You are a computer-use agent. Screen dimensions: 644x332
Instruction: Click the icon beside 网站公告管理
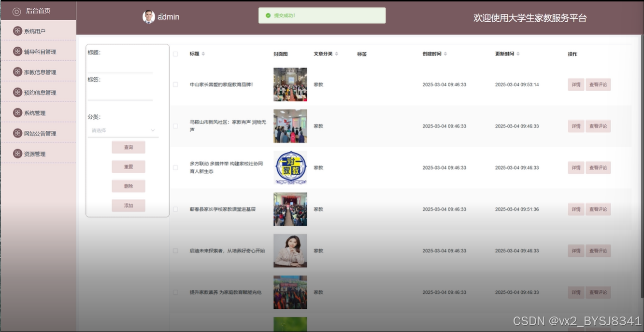(x=17, y=133)
